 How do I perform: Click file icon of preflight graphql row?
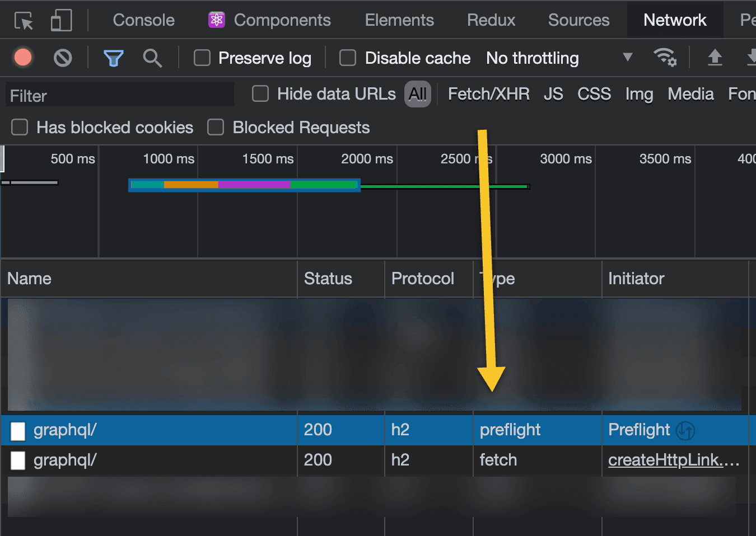(18, 431)
